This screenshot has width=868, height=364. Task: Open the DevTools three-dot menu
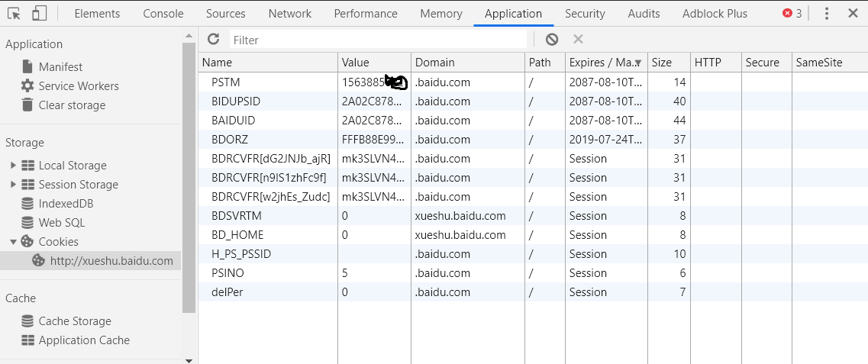pos(827,14)
